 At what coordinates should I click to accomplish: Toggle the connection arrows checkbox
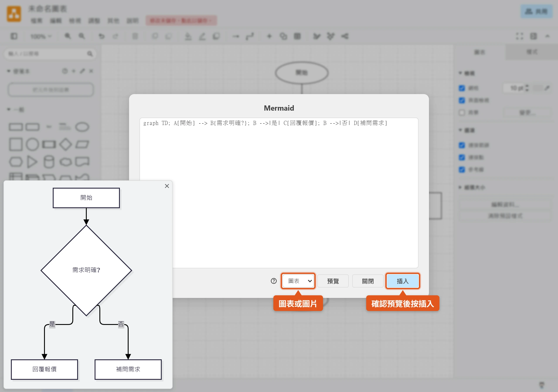(x=462, y=145)
